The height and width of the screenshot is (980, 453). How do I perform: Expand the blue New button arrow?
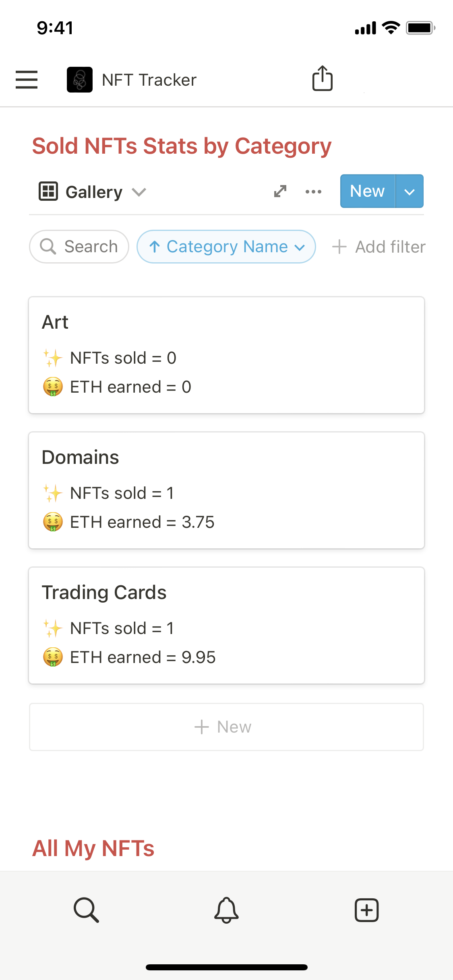tap(410, 191)
